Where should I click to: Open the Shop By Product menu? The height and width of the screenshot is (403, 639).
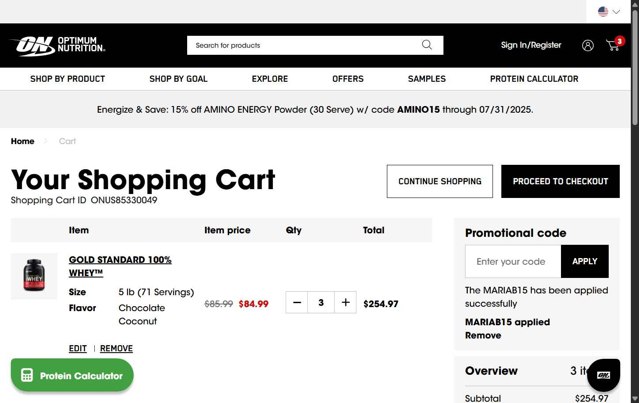point(67,79)
